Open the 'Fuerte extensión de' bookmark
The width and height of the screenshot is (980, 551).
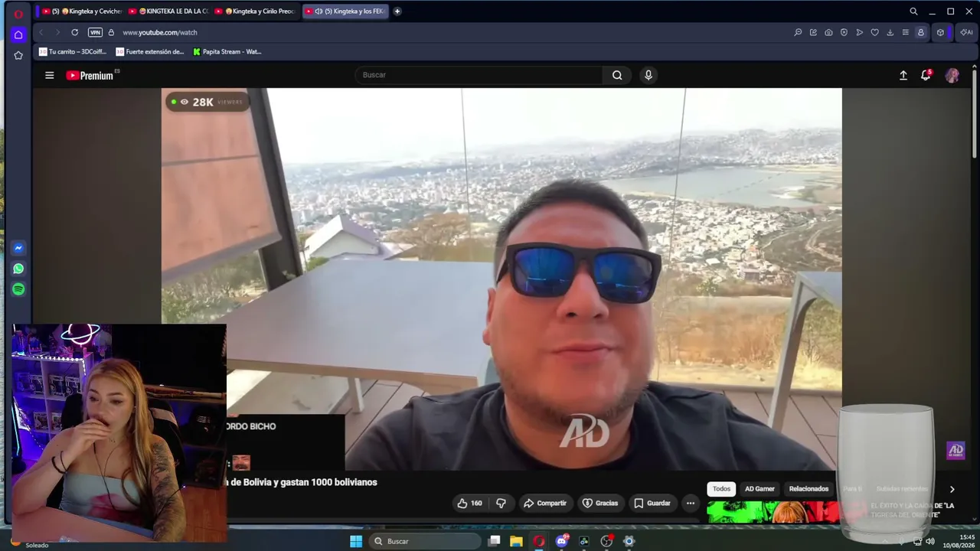(150, 52)
